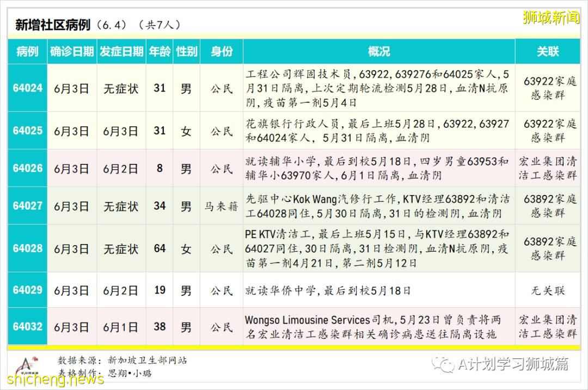Select the 男 gender cell for case 64026
This screenshot has width=588, height=390.
(186, 168)
